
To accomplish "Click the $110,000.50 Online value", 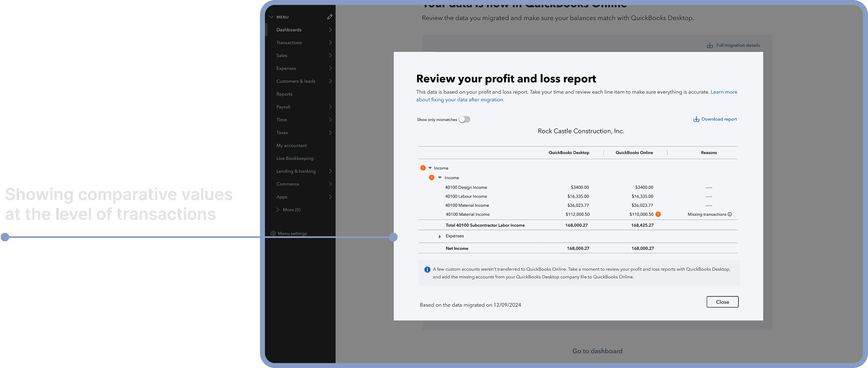I will coord(641,214).
